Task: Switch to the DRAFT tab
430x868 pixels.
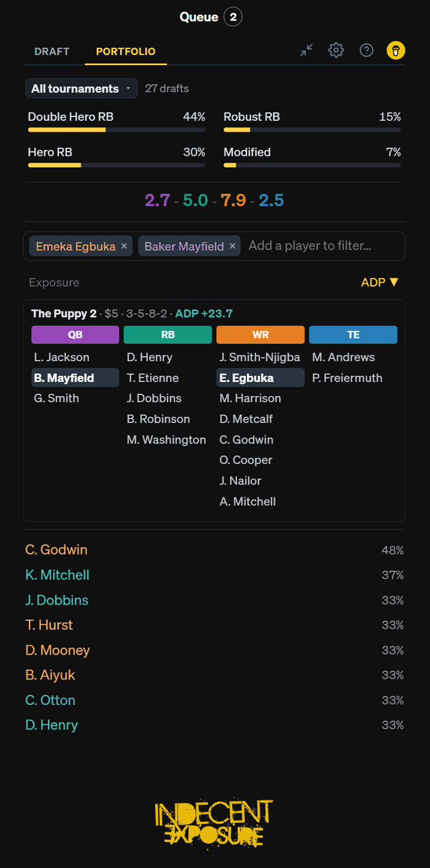Action: click(x=52, y=51)
